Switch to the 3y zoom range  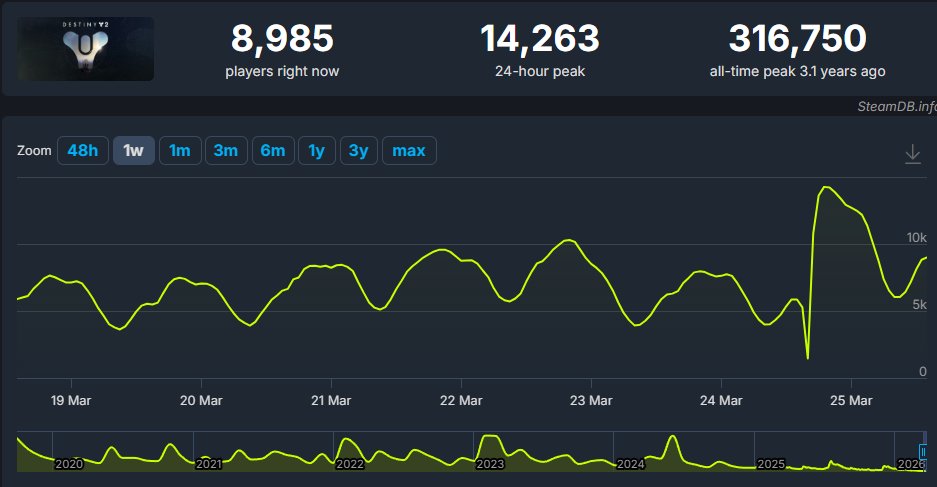(359, 151)
